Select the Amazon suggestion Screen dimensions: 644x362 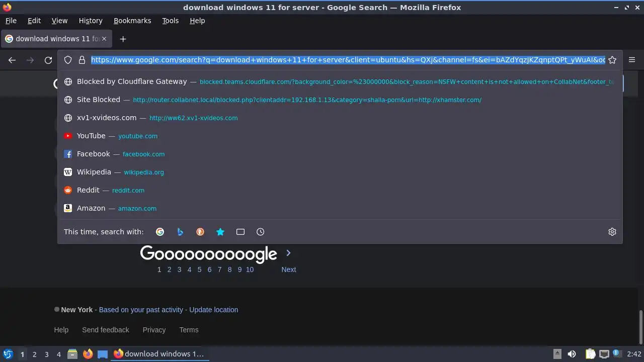pyautogui.click(x=340, y=208)
